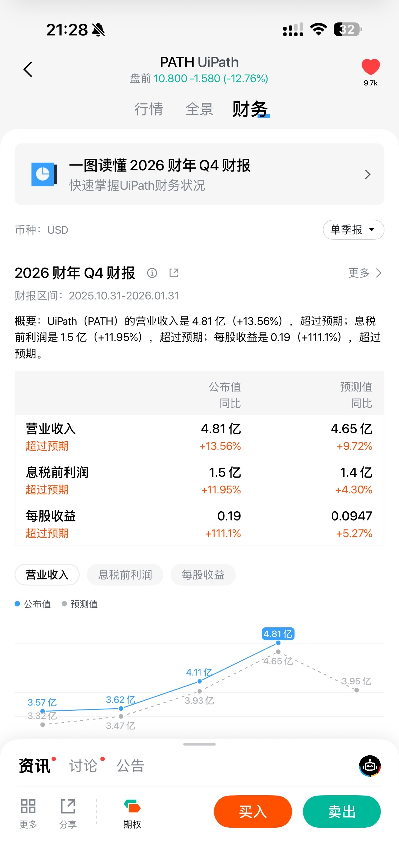Viewport: 399px width, 868px height.
Task: Tap the back arrow icon
Action: pos(28,69)
